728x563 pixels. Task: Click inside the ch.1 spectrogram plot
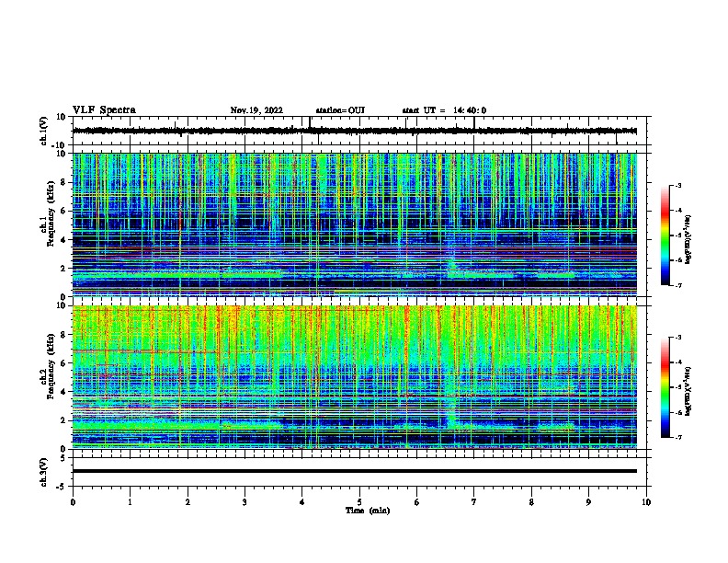pos(354,224)
